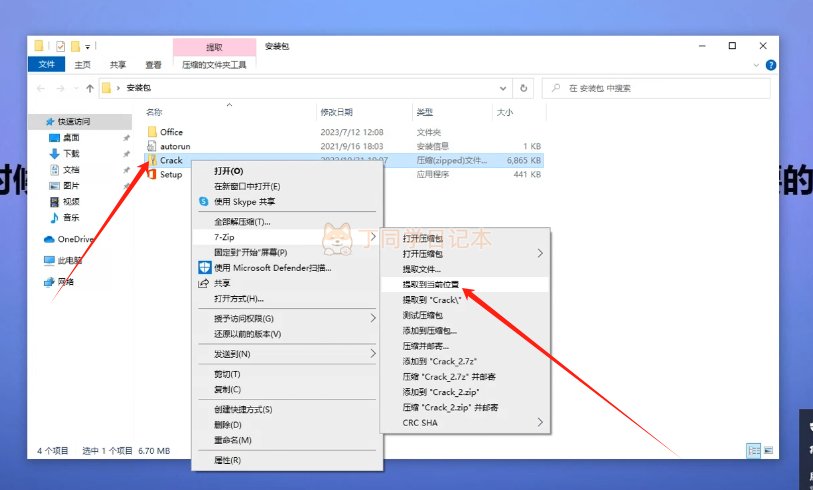This screenshot has height=490, width=813.
Task: Click the autorun file icon
Action: [152, 146]
